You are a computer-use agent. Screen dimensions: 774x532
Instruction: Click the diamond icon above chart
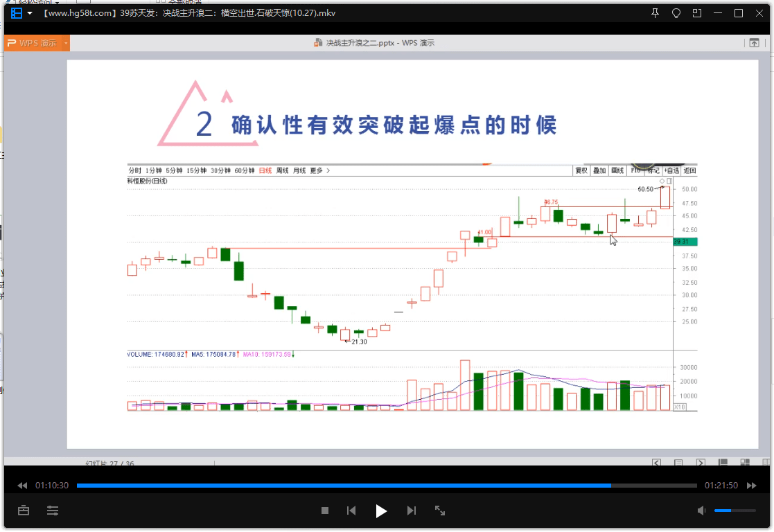(662, 181)
